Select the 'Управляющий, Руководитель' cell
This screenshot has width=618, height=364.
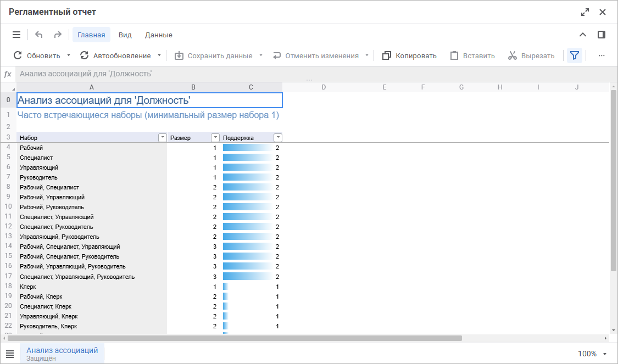91,237
